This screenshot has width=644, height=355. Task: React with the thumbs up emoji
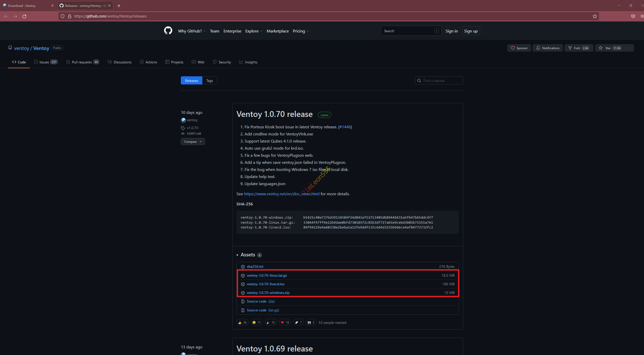point(242,323)
